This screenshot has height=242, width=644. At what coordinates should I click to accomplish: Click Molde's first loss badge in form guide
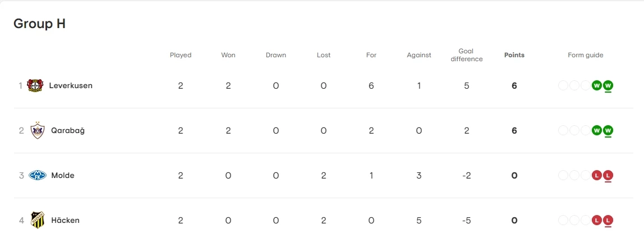click(597, 175)
